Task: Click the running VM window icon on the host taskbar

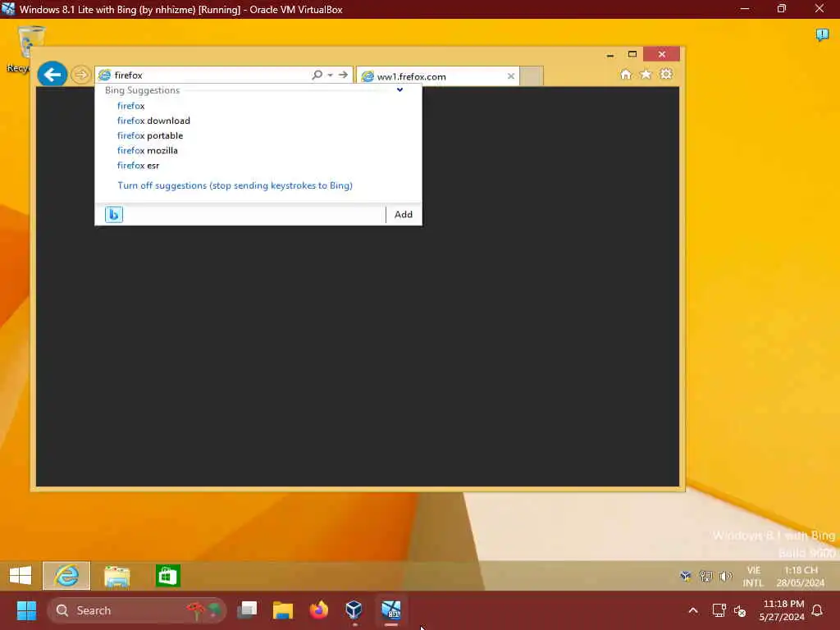Action: 390,610
